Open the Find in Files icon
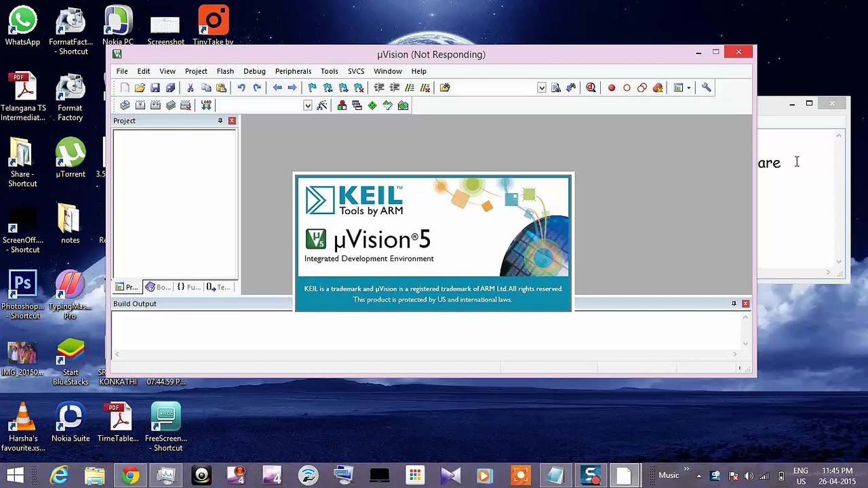 click(x=445, y=87)
